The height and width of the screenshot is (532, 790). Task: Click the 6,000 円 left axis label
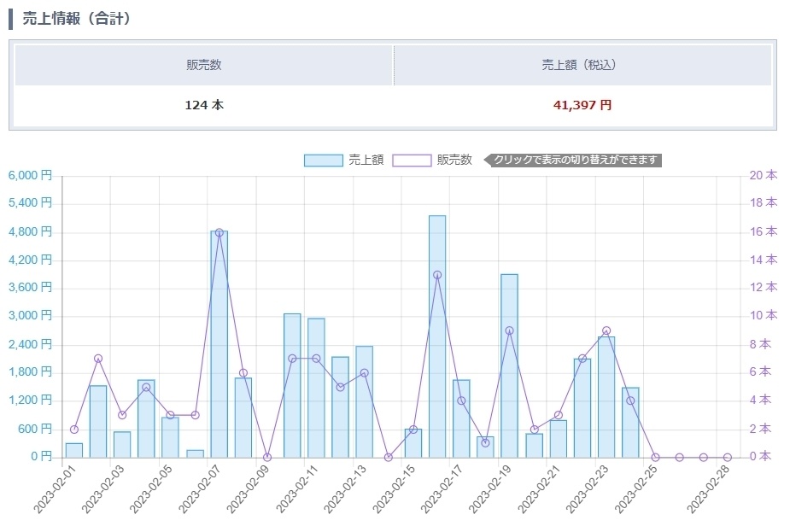30,175
